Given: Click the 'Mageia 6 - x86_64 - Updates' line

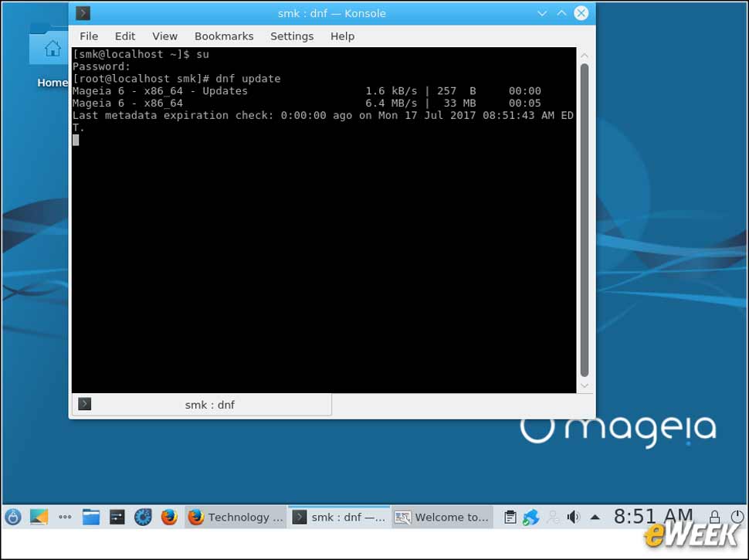Looking at the screenshot, I should click(307, 91).
